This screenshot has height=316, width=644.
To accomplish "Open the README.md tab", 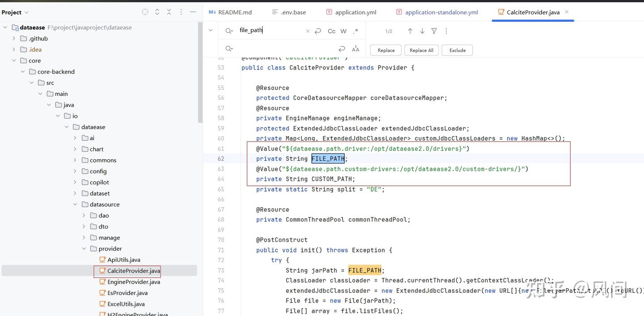I will pyautogui.click(x=234, y=12).
